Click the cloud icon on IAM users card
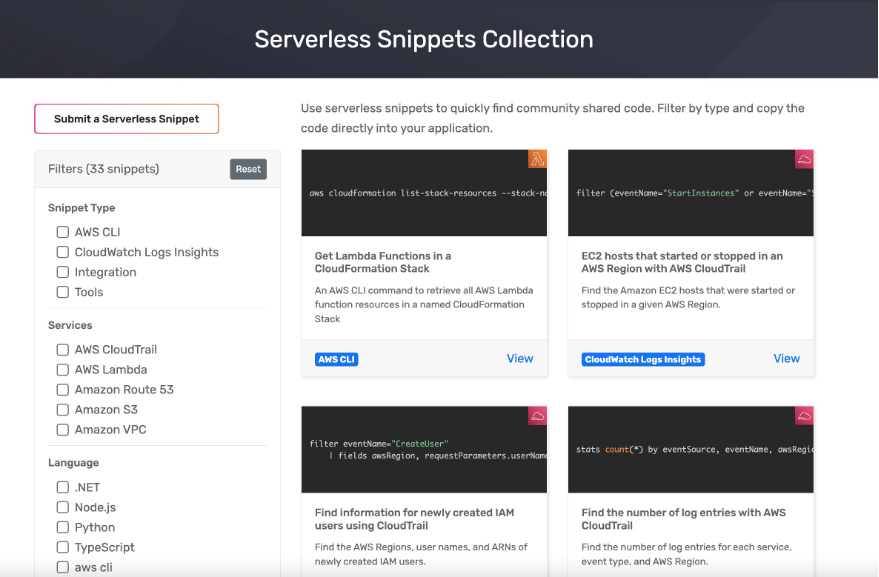Screen dimensions: 879x577 coord(537,416)
